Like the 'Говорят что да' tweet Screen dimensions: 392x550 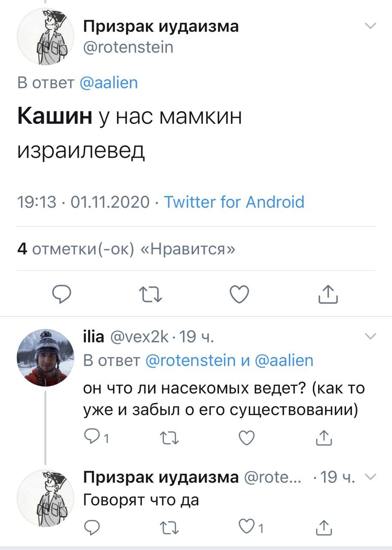(246, 526)
